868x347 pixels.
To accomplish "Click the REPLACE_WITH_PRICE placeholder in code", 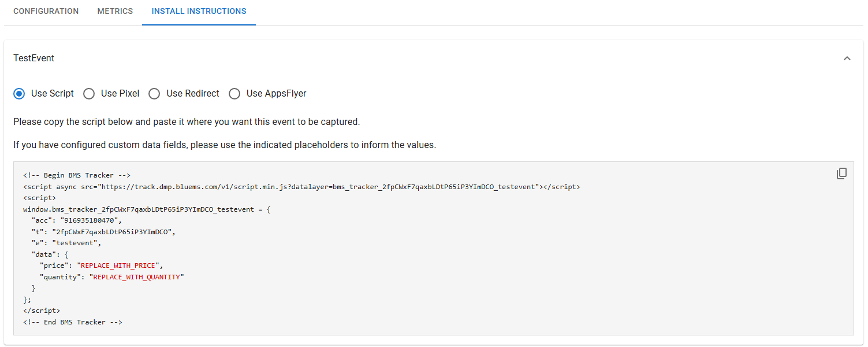I will coord(120,265).
